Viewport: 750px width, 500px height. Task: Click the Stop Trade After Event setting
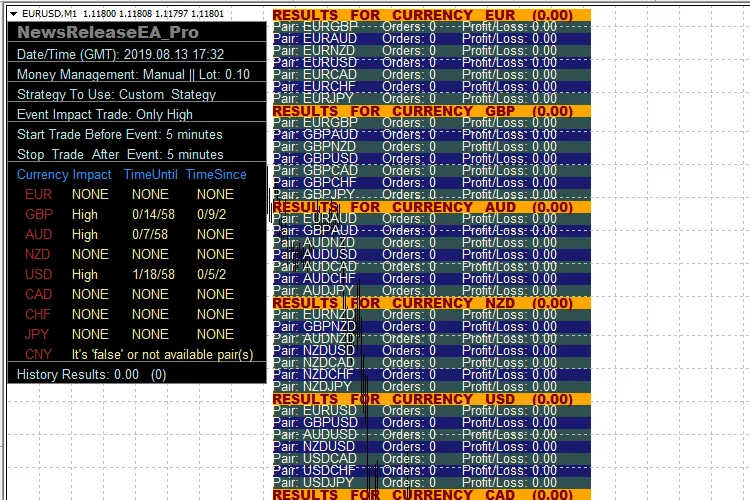[x=120, y=154]
